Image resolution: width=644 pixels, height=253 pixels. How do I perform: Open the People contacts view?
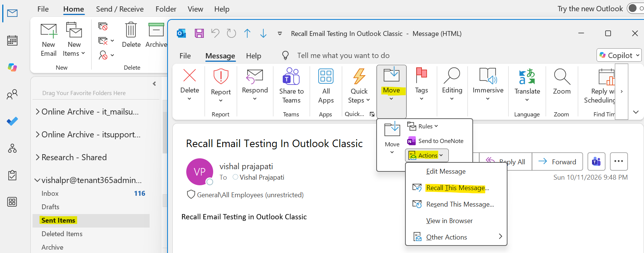coord(12,94)
